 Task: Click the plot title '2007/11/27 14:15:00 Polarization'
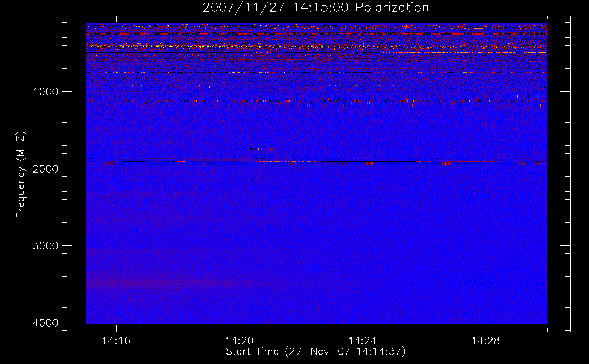pos(316,8)
